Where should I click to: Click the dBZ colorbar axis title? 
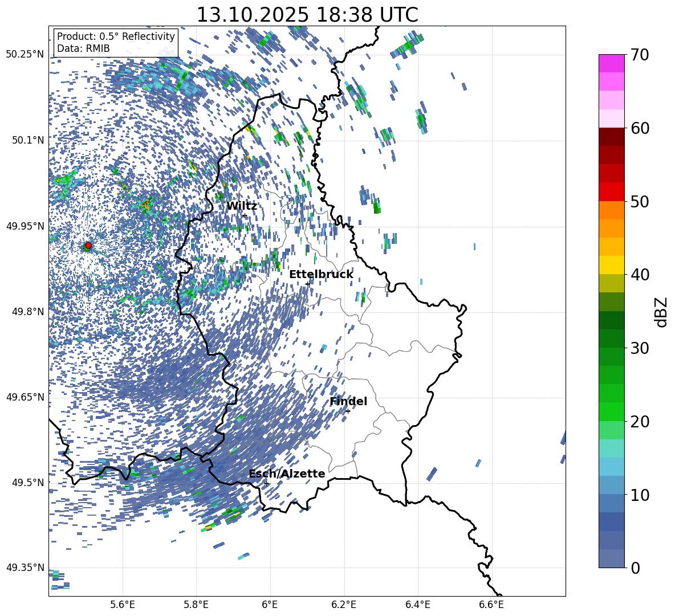click(x=662, y=312)
